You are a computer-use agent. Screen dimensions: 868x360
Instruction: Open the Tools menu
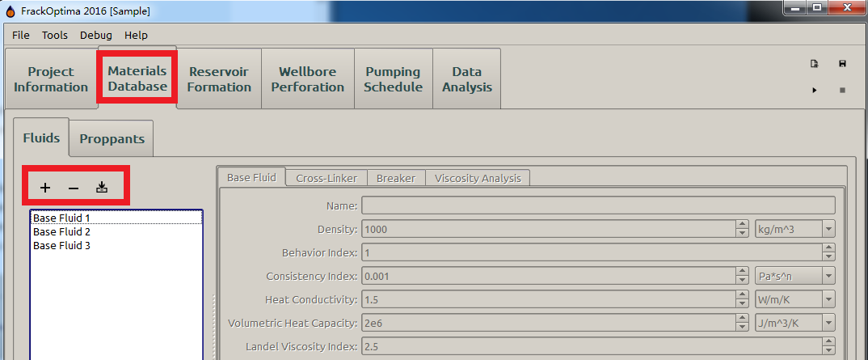point(55,35)
